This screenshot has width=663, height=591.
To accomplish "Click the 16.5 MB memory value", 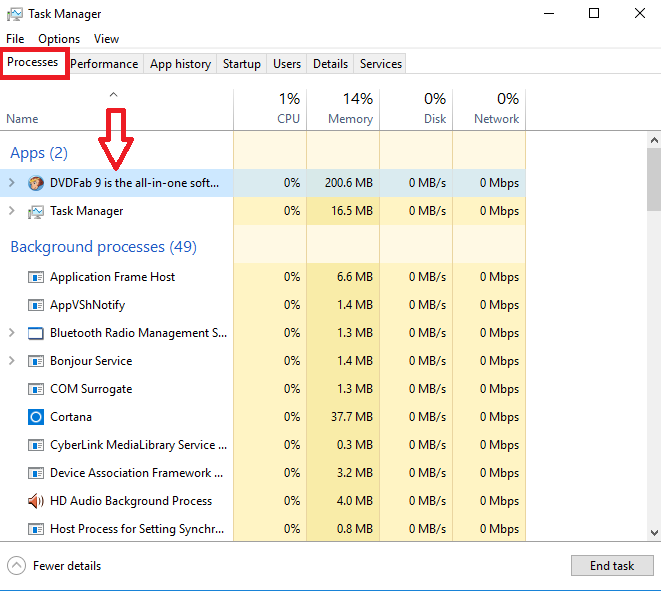I will click(352, 211).
